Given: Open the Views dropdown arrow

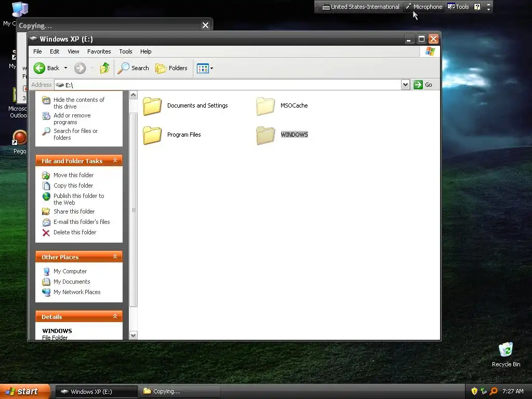Looking at the screenshot, I should pyautogui.click(x=212, y=68).
